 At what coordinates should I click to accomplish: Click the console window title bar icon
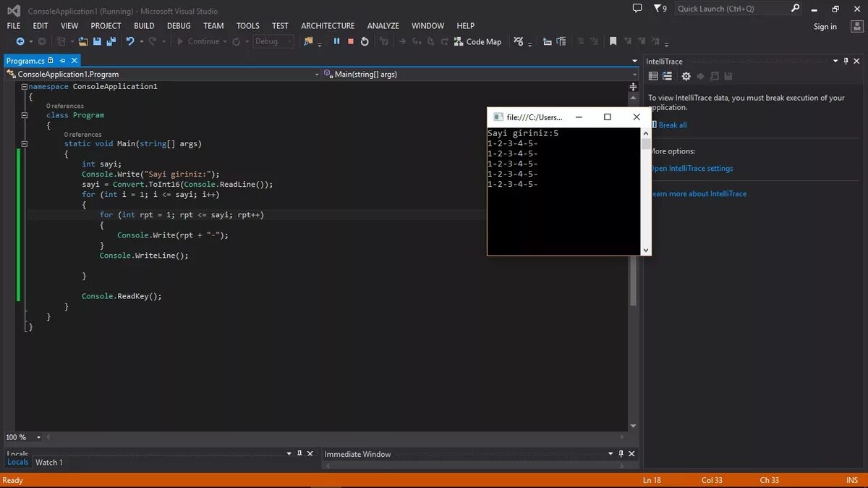point(498,117)
